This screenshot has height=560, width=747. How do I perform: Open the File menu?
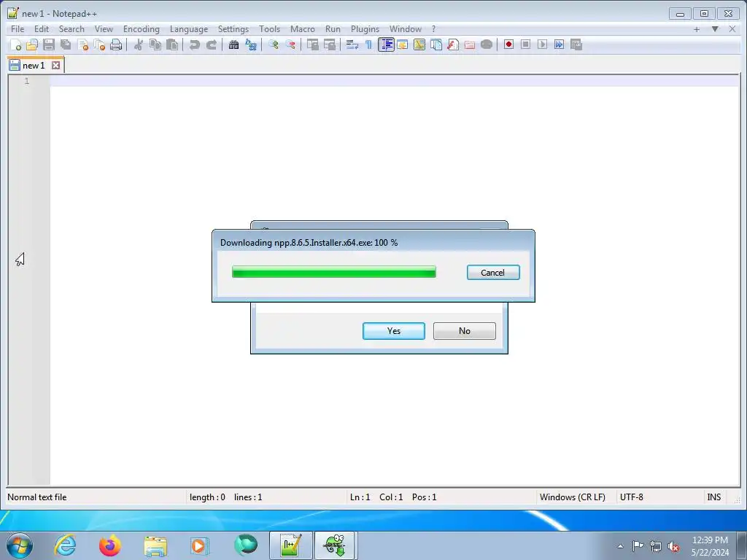[18, 29]
